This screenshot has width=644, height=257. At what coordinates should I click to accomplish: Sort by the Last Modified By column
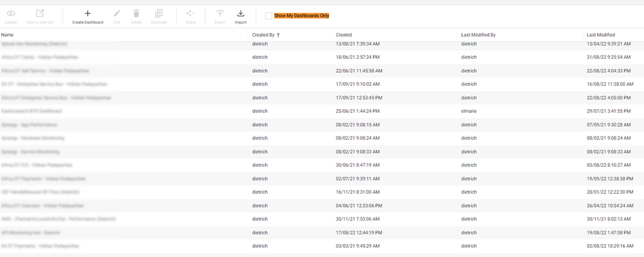pyautogui.click(x=478, y=35)
